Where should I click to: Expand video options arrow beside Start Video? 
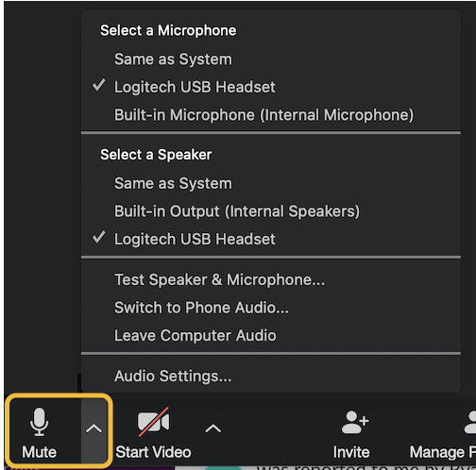213,428
